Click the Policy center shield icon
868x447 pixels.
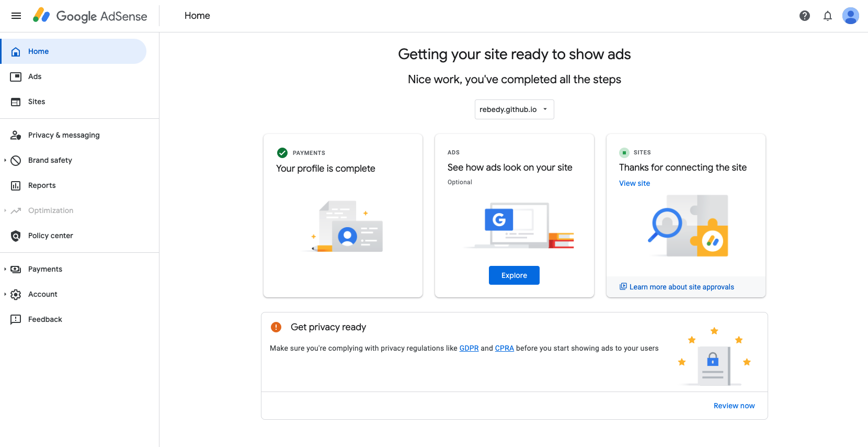click(x=16, y=236)
